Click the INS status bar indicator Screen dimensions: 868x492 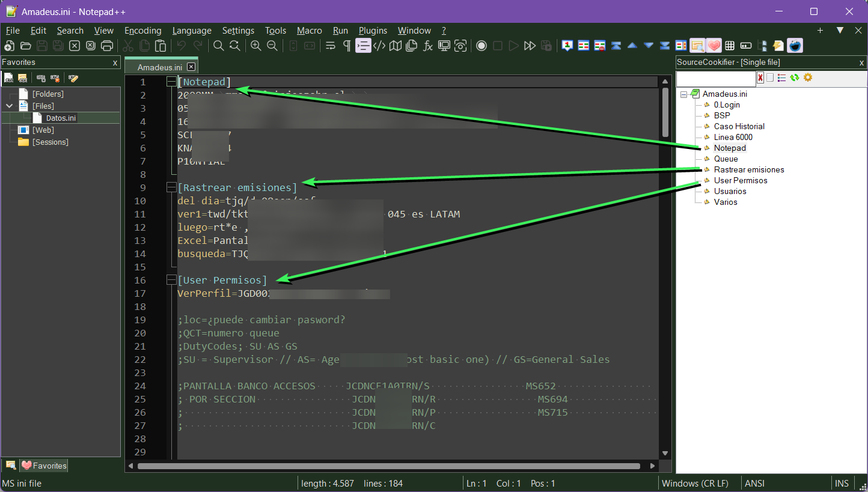[842, 484]
